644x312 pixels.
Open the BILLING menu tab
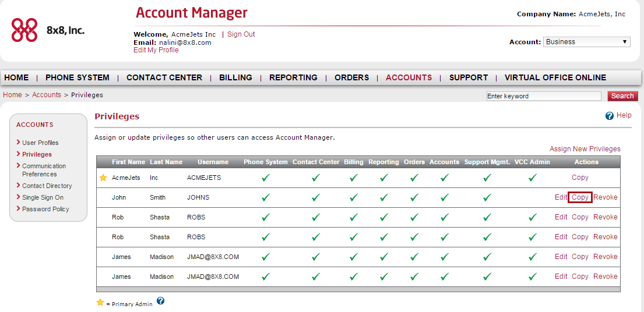tap(235, 77)
